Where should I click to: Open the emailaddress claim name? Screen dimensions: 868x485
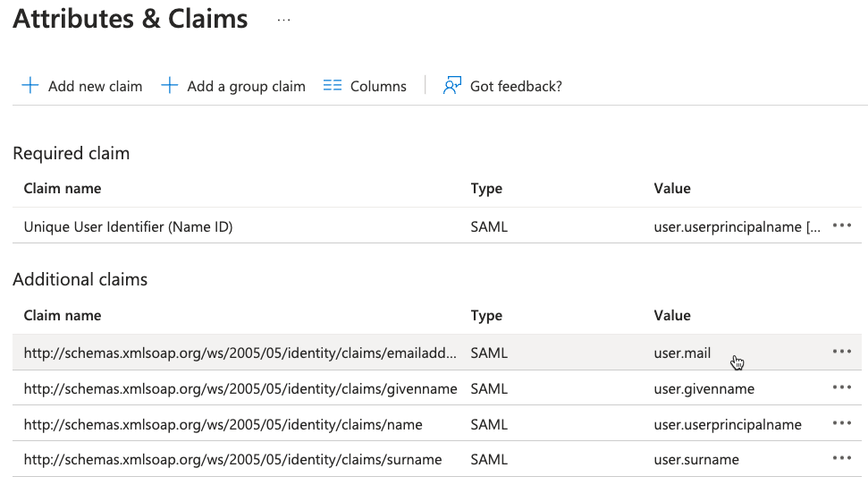click(240, 353)
